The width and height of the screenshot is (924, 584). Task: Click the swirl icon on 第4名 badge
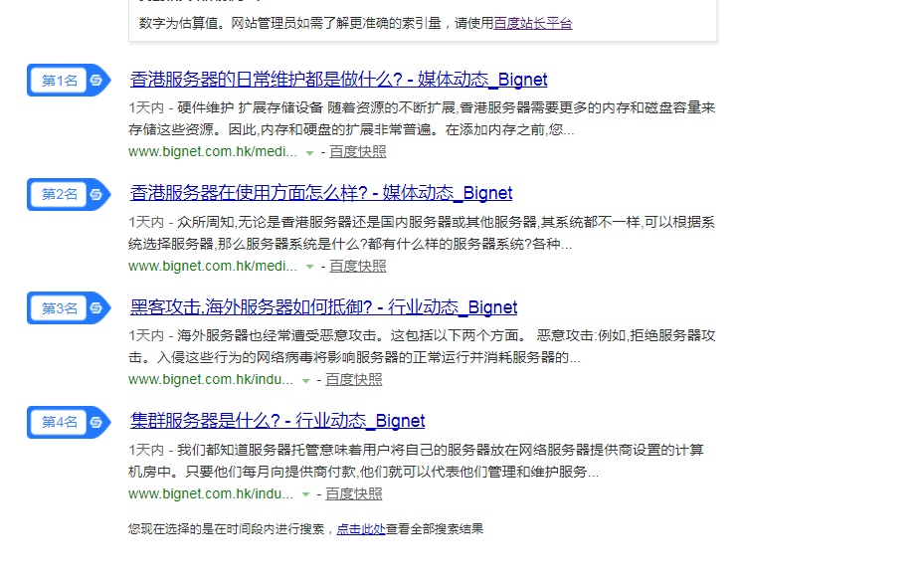[x=96, y=423]
